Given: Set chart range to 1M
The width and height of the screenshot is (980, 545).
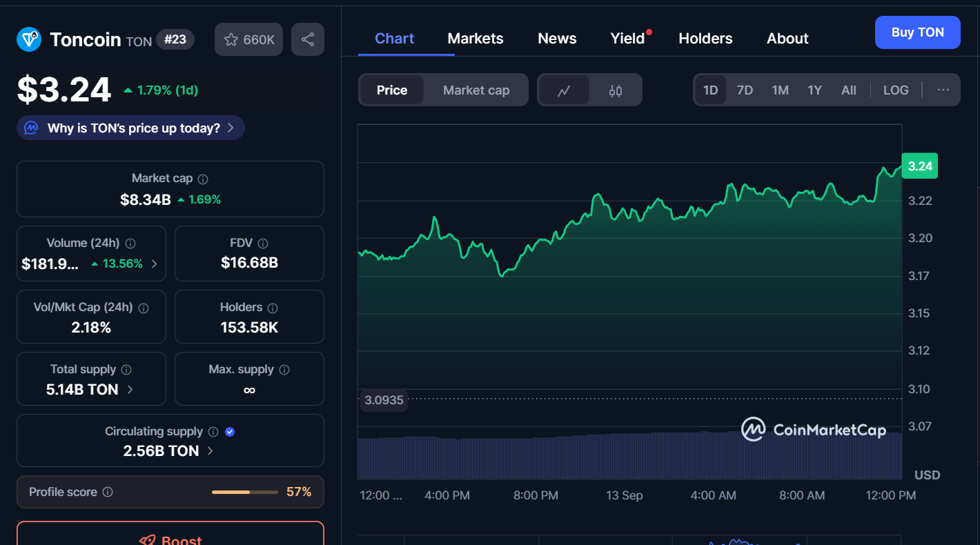Looking at the screenshot, I should click(780, 90).
